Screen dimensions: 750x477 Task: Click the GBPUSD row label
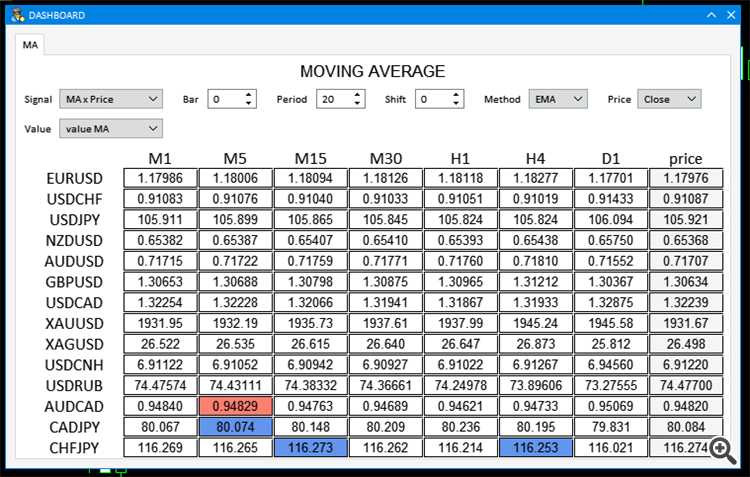click(74, 282)
